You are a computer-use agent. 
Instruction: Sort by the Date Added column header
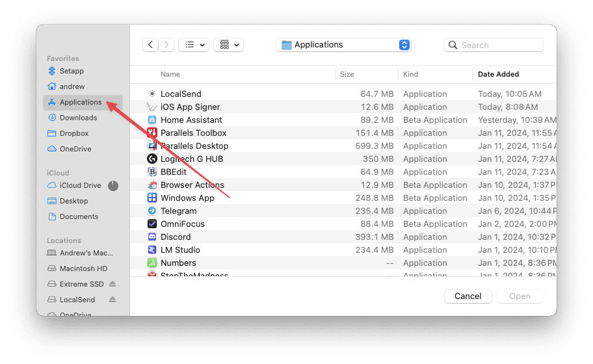tap(498, 75)
